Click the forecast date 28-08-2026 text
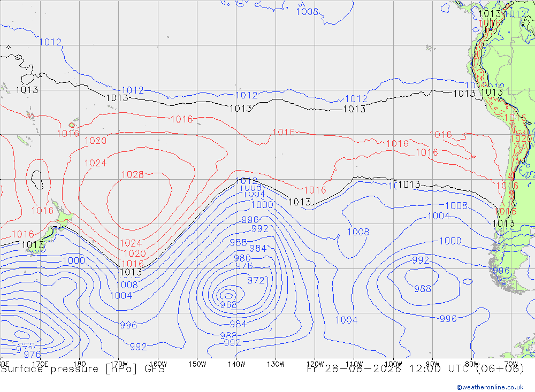This screenshot has width=535, height=392. coord(362,369)
